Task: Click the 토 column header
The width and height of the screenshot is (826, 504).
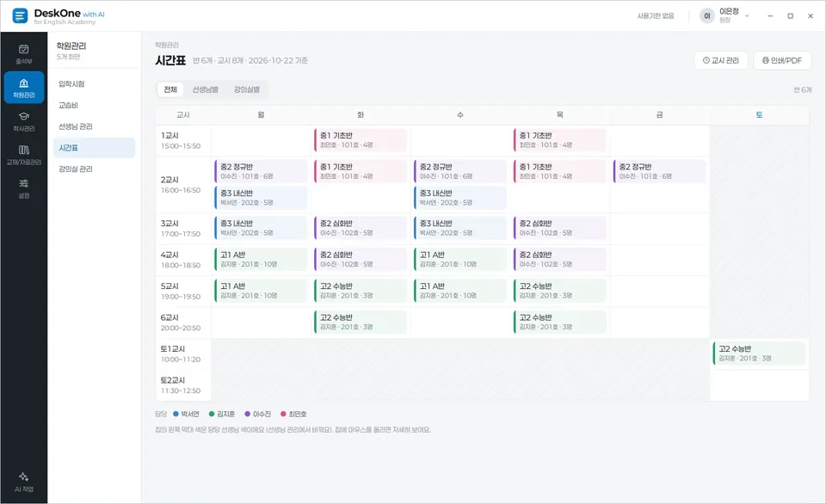Action: [759, 114]
